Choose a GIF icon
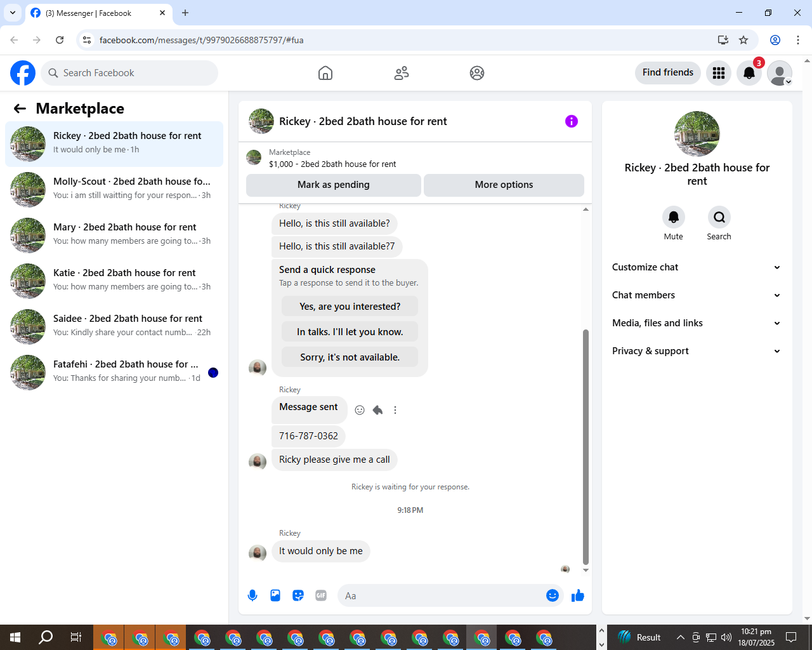The image size is (812, 650). point(321,595)
